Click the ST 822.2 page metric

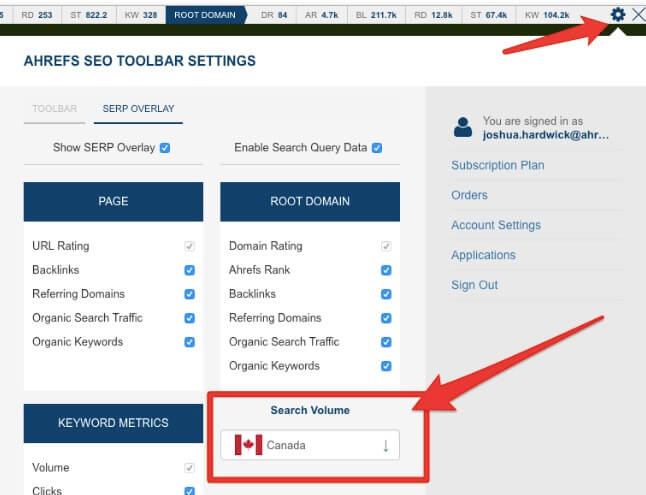pyautogui.click(x=89, y=15)
